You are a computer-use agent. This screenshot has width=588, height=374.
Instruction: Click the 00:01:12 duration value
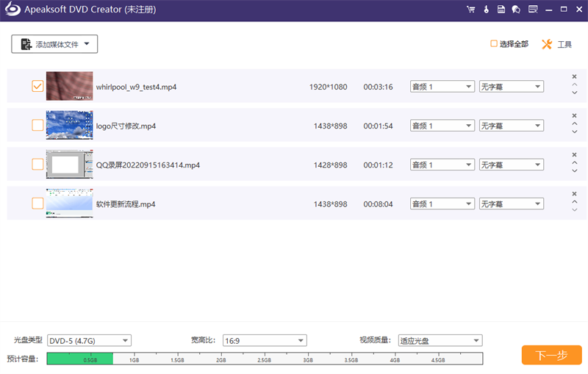(378, 165)
